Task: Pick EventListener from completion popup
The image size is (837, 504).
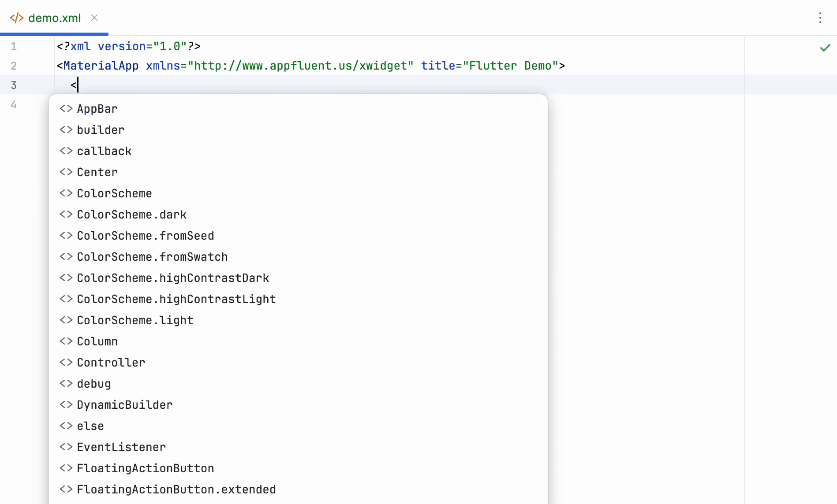Action: (x=121, y=447)
